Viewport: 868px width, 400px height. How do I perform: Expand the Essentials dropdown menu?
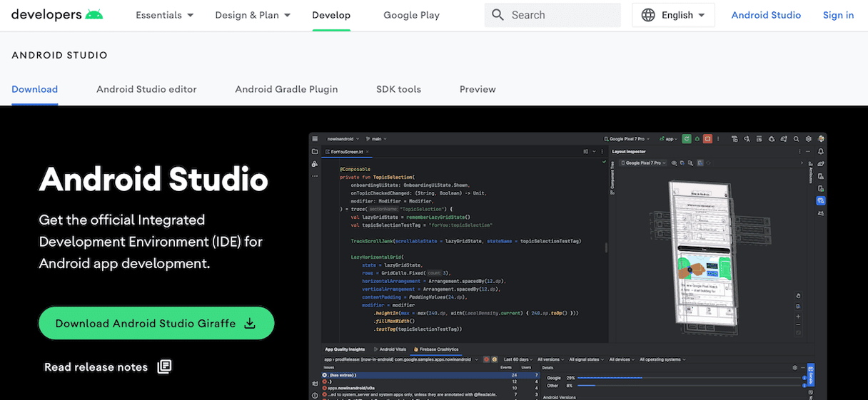click(x=165, y=15)
